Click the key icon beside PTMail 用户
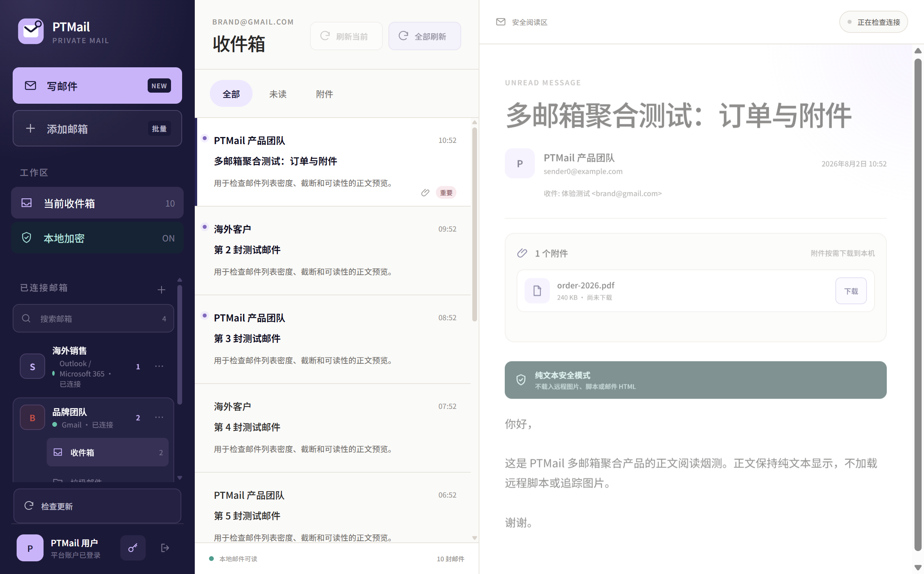Screen dimensions: 924x574 click(133, 548)
